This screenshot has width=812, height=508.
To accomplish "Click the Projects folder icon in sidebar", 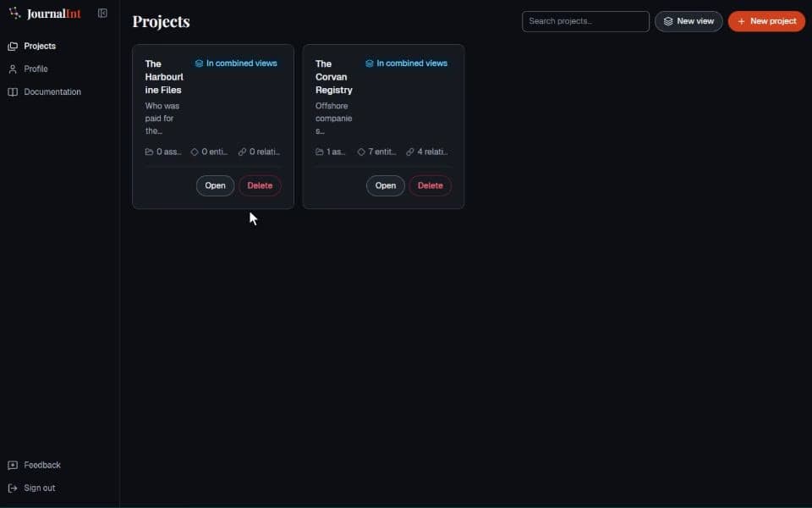I will [13, 47].
